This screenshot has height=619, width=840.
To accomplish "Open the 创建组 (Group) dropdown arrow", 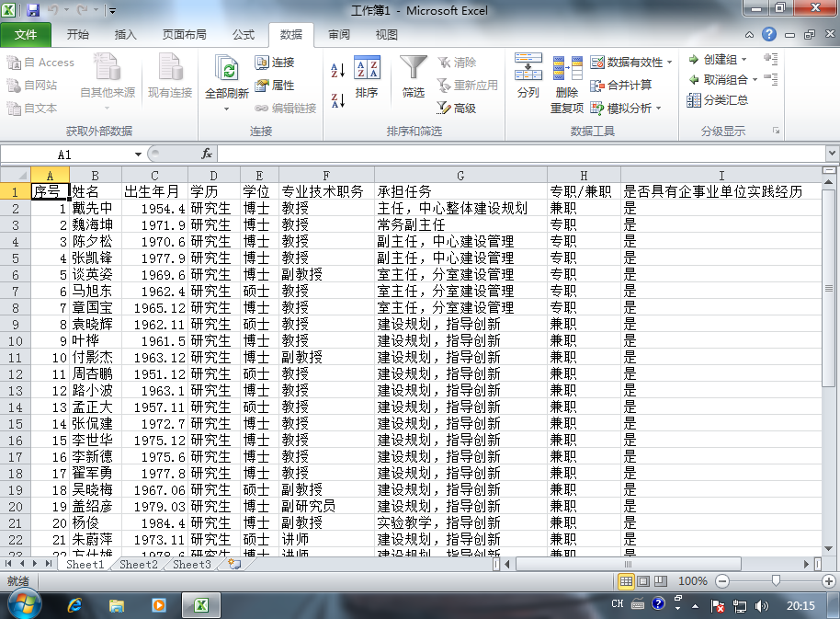I will [x=744, y=60].
